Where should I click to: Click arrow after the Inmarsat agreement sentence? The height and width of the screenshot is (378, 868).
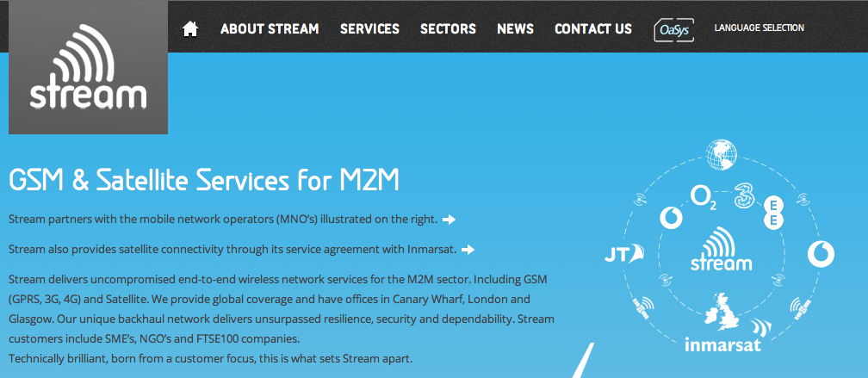pos(468,250)
